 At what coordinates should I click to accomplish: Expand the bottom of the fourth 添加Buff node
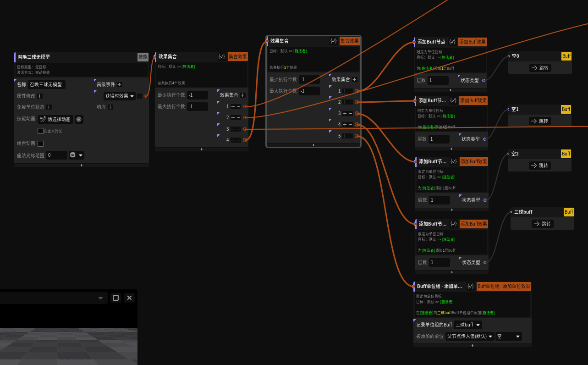click(451, 272)
